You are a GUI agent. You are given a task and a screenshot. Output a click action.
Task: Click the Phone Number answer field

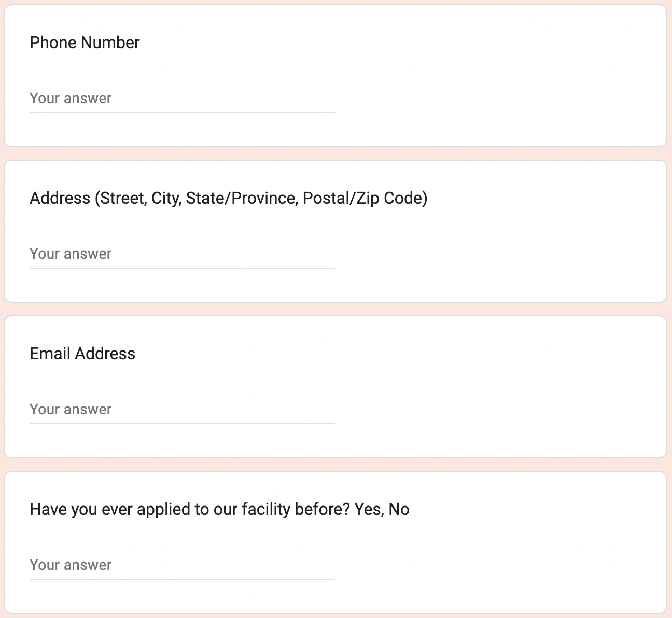click(x=182, y=99)
